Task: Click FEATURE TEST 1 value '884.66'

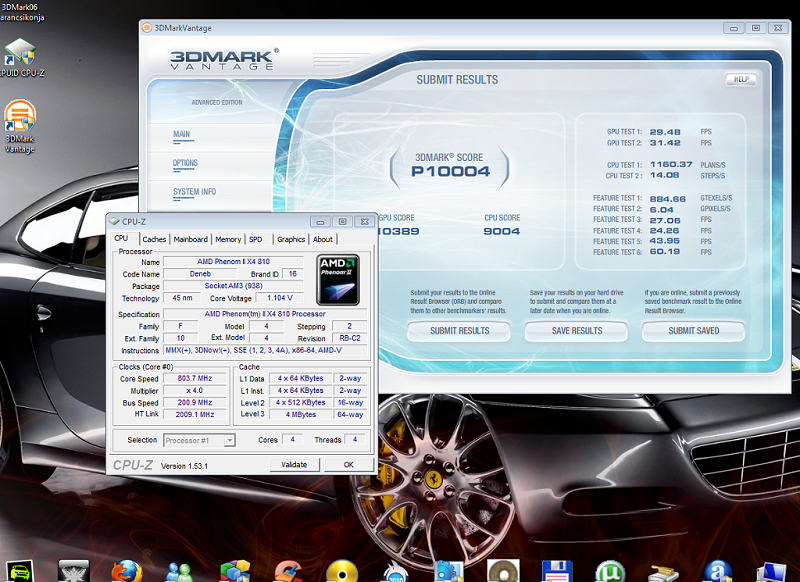Action: [x=667, y=199]
